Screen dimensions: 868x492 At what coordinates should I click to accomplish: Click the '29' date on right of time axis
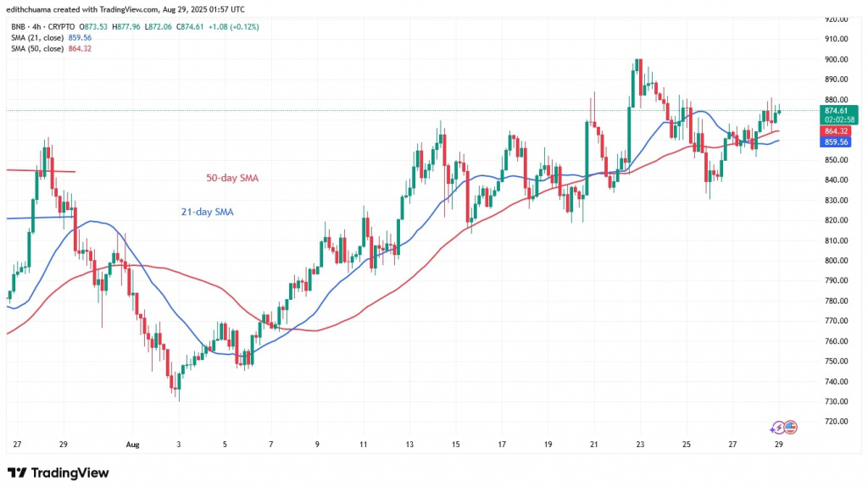click(x=778, y=444)
